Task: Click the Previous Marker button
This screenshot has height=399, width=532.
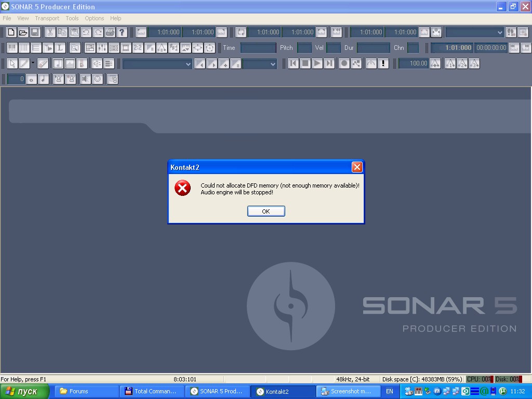Action: [200, 63]
